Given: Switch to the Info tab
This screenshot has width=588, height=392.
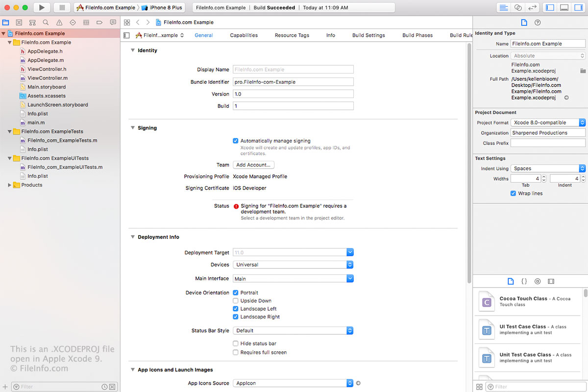Looking at the screenshot, I should coord(331,35).
